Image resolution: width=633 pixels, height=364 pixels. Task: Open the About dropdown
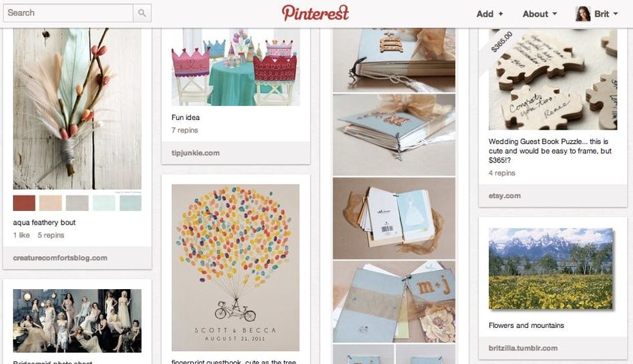(x=540, y=14)
